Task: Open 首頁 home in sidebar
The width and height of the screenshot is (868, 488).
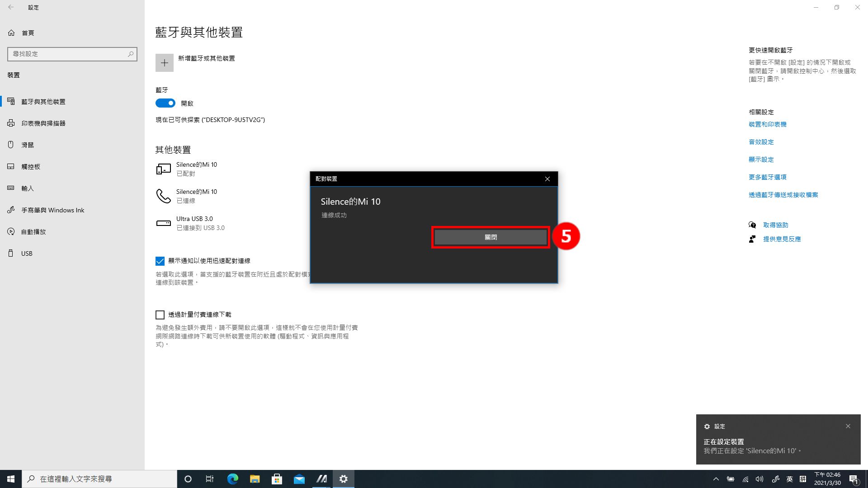Action: (x=72, y=33)
